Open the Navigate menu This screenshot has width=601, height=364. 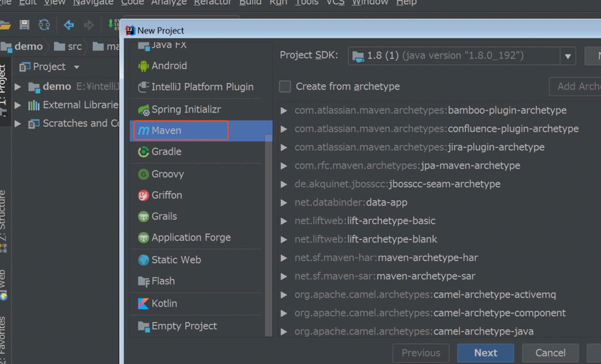93,2
